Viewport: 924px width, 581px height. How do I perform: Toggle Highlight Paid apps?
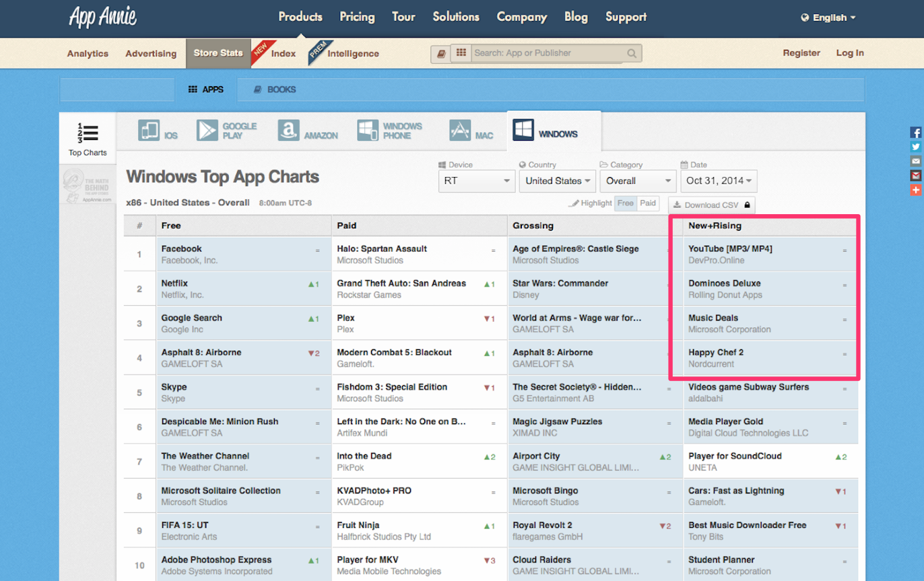click(x=648, y=203)
